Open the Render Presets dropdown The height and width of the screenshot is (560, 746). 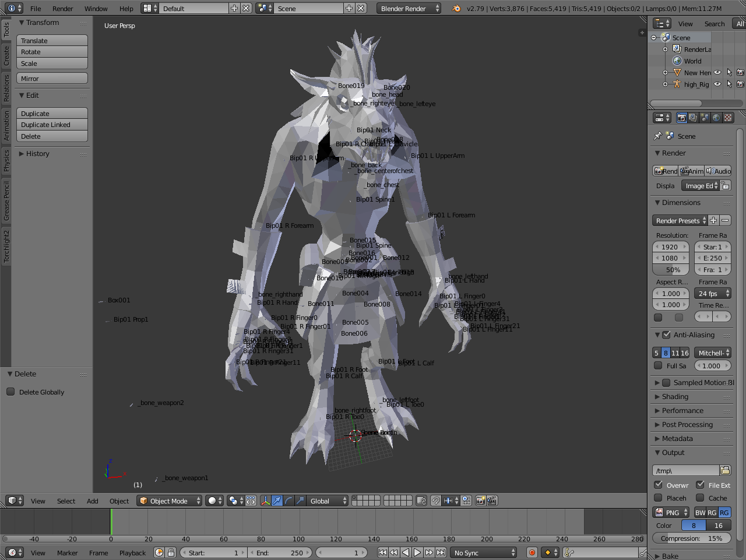click(680, 220)
